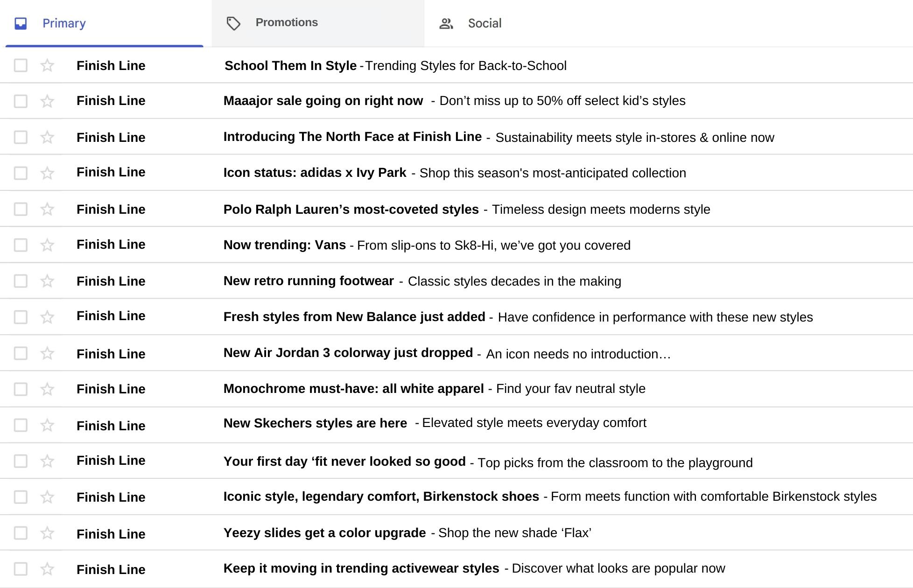The width and height of the screenshot is (913, 588).
Task: Click snippet 'An icon needs no introduction…'
Action: tap(578, 354)
